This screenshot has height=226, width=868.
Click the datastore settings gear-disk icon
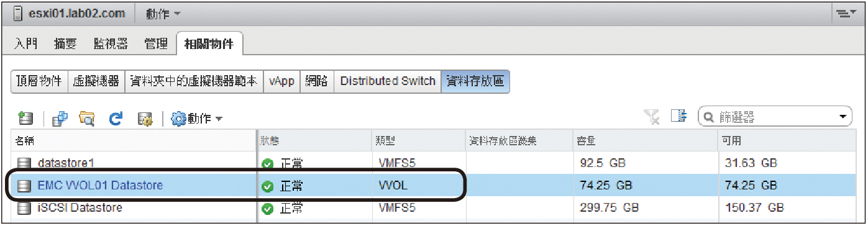tap(145, 118)
